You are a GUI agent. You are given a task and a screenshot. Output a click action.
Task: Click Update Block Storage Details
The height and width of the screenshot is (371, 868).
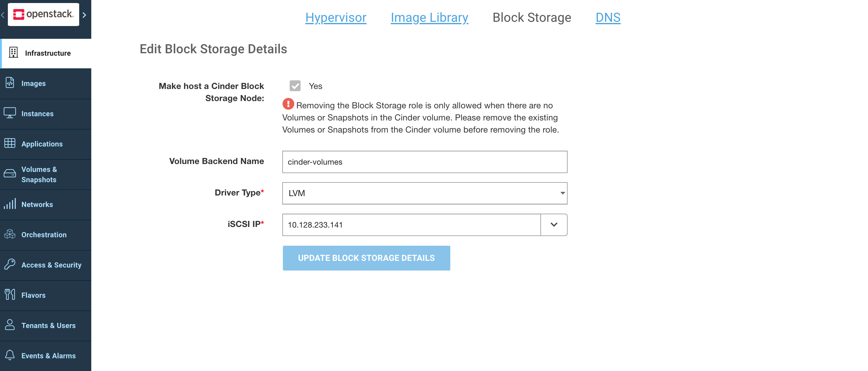(366, 258)
